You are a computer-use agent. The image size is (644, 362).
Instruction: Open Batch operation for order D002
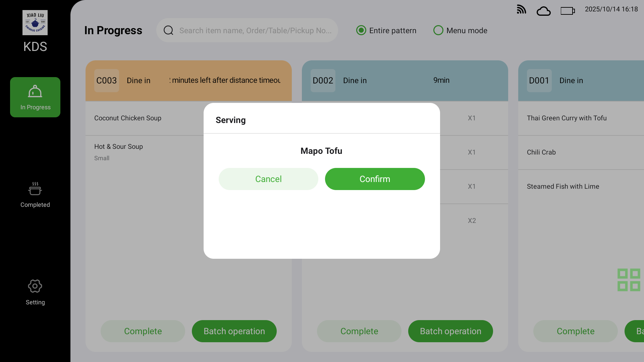[450, 331]
